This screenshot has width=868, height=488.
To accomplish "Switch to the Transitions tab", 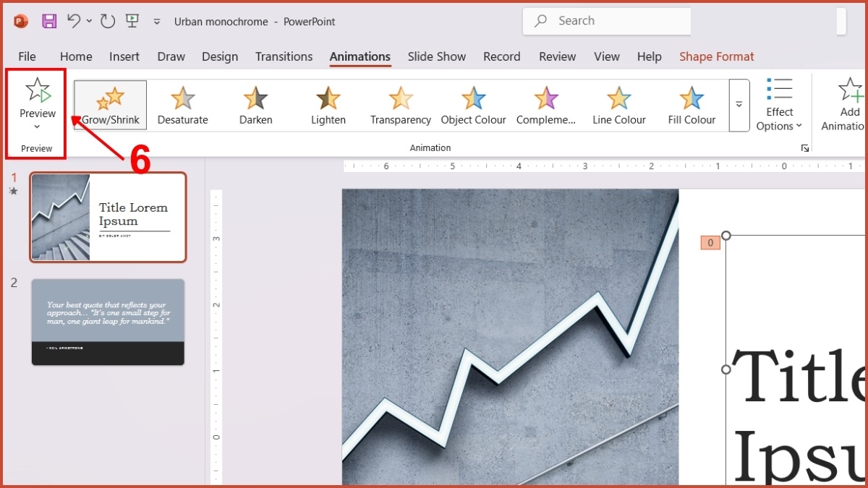I will coord(284,56).
